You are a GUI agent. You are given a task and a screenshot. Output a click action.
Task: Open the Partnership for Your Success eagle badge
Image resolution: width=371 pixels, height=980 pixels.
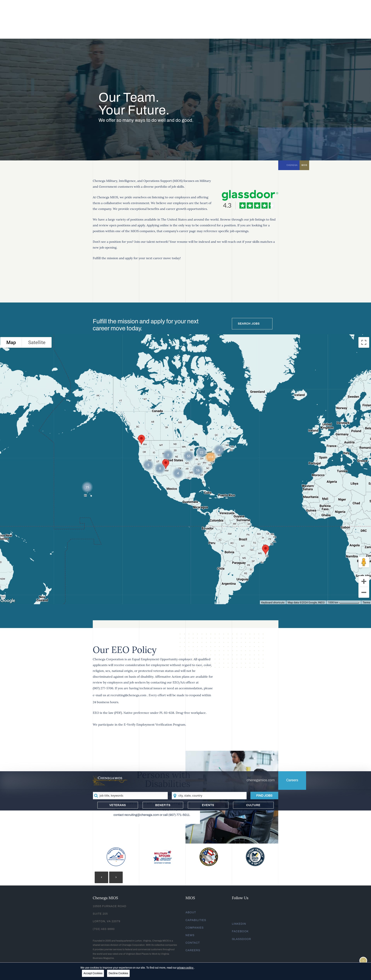coord(209,857)
